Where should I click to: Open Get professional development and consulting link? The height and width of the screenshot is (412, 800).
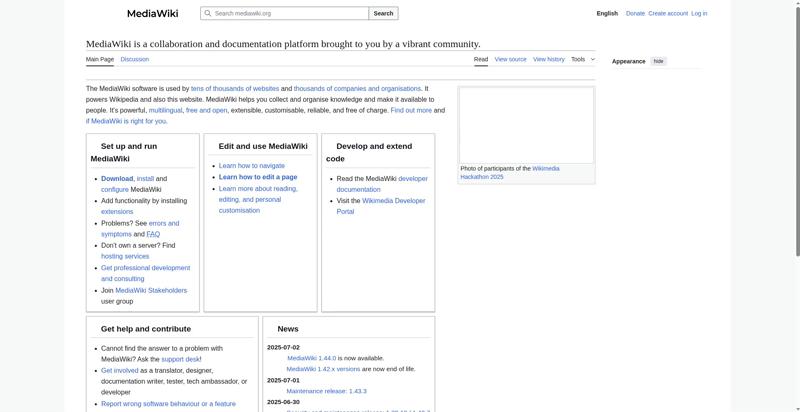(145, 273)
